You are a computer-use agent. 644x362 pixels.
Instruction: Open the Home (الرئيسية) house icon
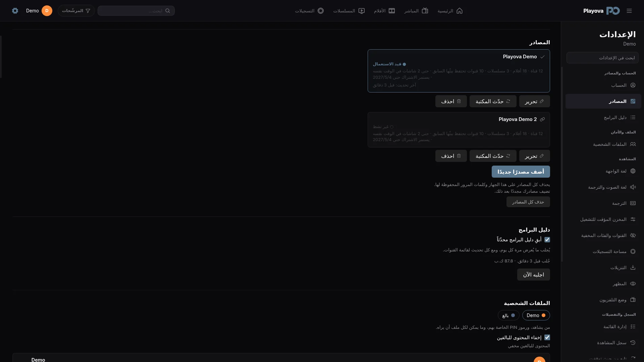pos(459,11)
